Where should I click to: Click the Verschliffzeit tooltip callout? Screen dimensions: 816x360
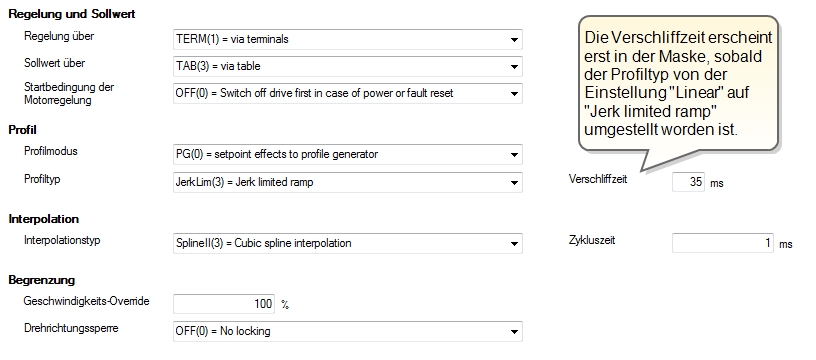coord(679,84)
